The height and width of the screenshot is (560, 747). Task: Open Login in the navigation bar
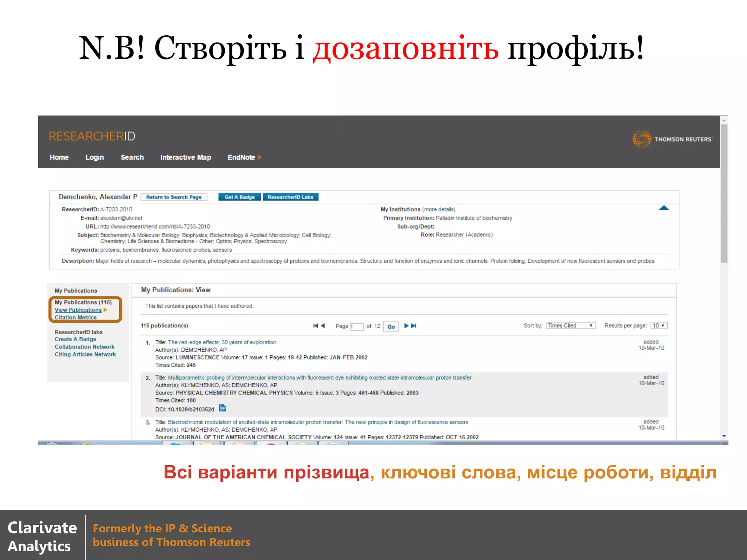[95, 157]
